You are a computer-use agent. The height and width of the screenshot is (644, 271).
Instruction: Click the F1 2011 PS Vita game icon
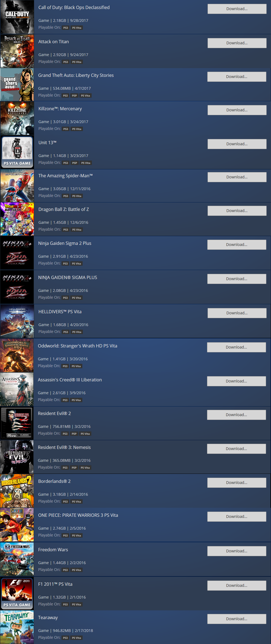coord(17,594)
